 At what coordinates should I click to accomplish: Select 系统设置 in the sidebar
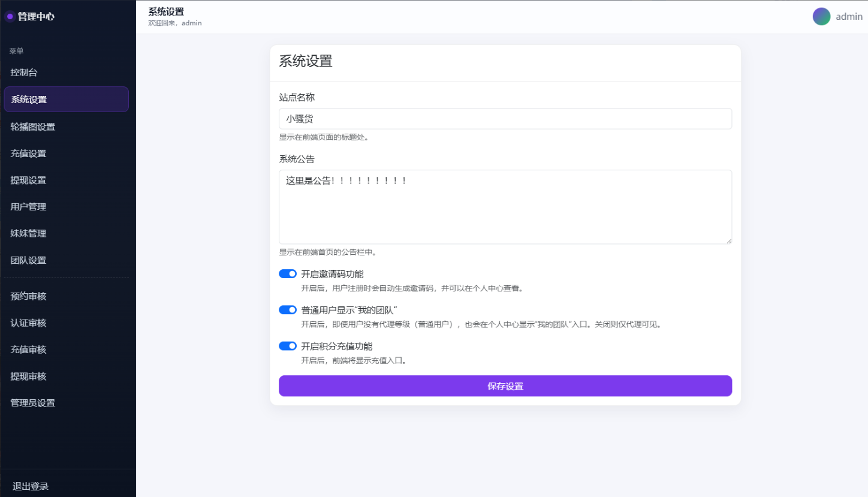pos(67,100)
